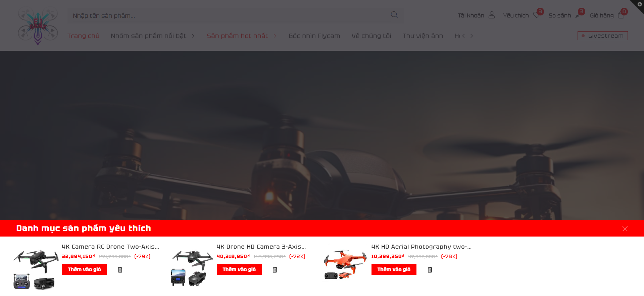Remove 4K Drone HD Camera with trash icon
Viewport: 644px width, 296px height.
click(275, 269)
